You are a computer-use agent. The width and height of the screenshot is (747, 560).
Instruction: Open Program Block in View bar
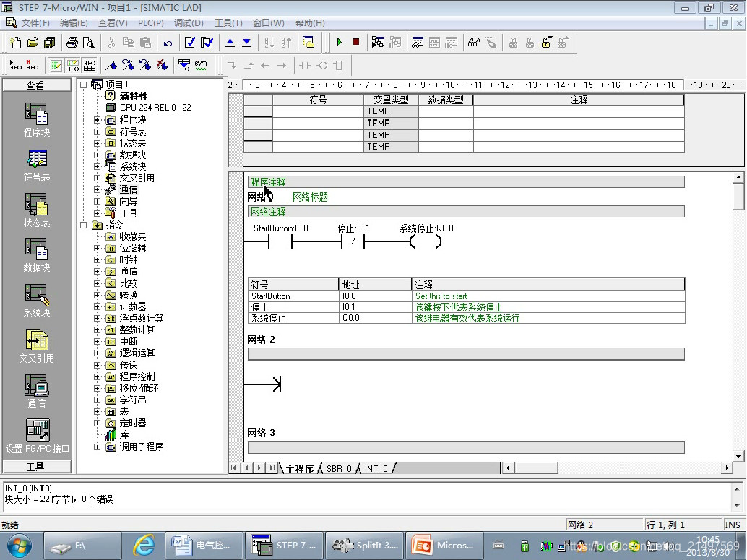pos(37,120)
